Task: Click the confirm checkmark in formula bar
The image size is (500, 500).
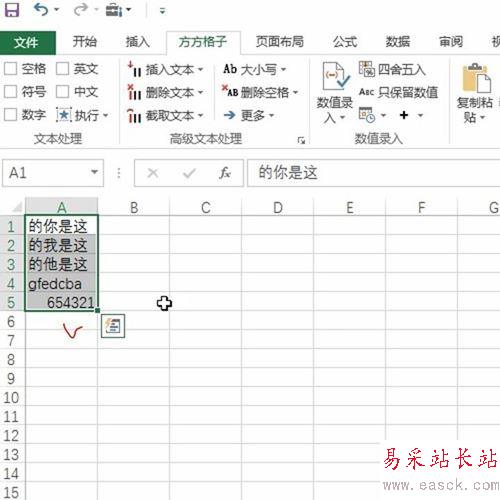Action: point(189,173)
